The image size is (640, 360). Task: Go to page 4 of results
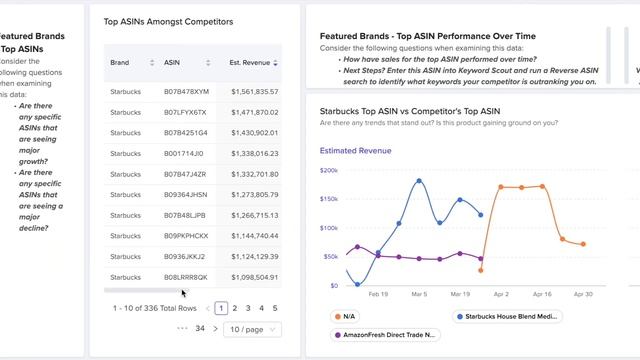[x=262, y=308]
